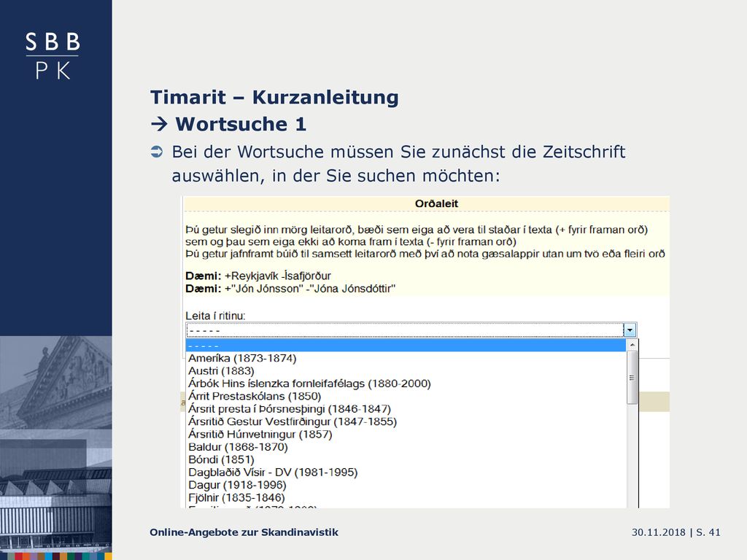Click the SBB PK logo
The height and width of the screenshot is (560, 747).
(x=53, y=55)
